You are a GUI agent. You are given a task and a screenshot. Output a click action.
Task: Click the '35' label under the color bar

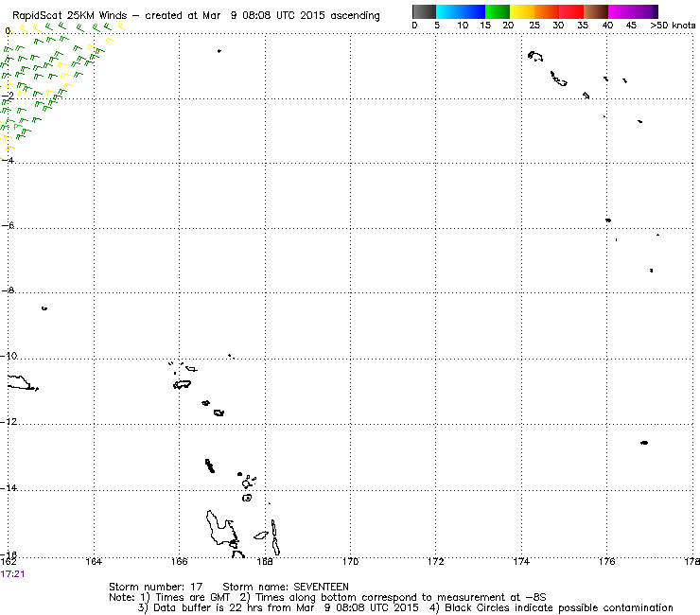tap(583, 26)
